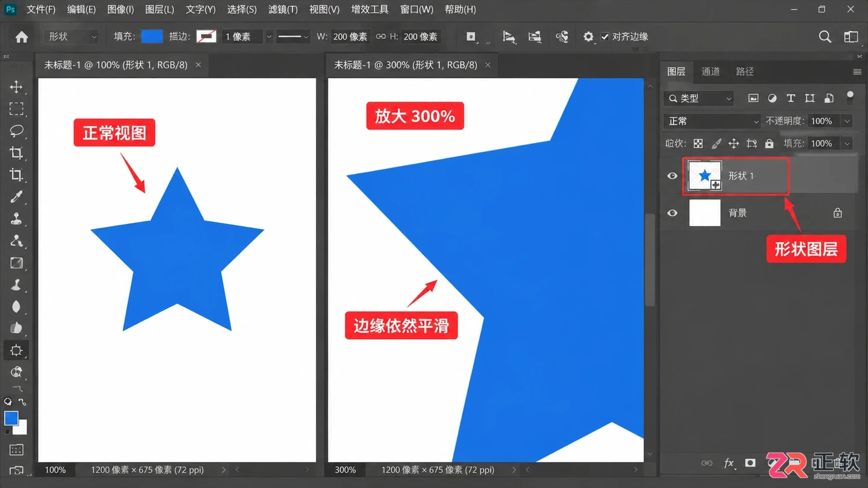
Task: Open the 形状 tool mode dropdown
Action: (x=71, y=37)
